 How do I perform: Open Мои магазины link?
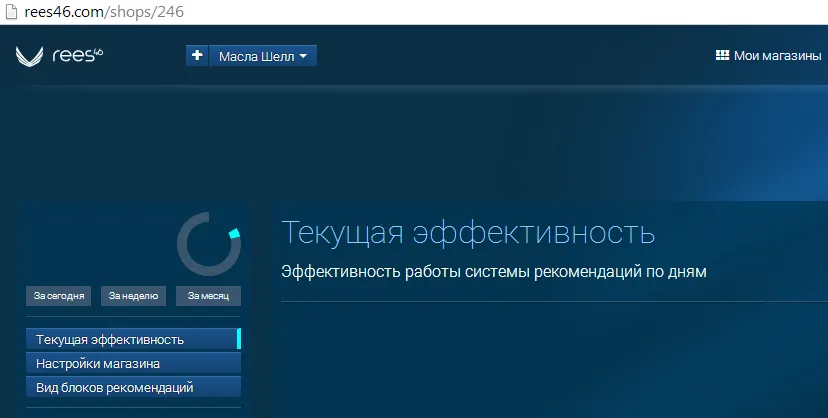point(777,55)
